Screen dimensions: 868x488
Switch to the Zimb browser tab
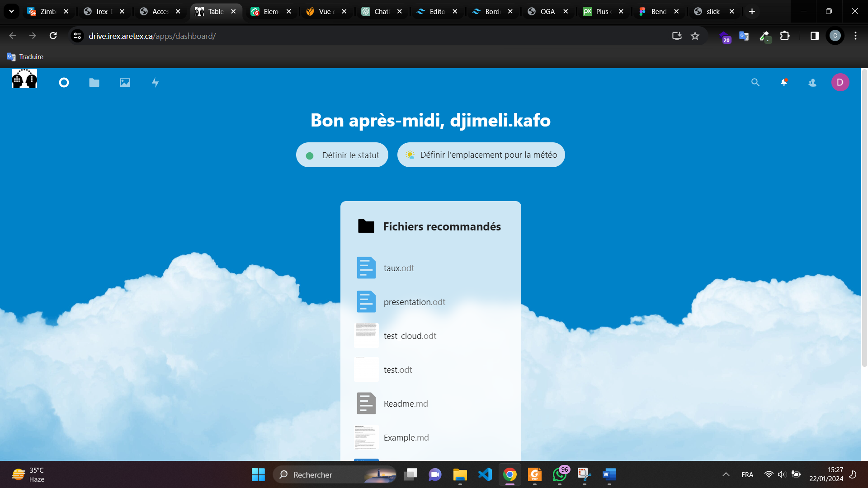[47, 11]
